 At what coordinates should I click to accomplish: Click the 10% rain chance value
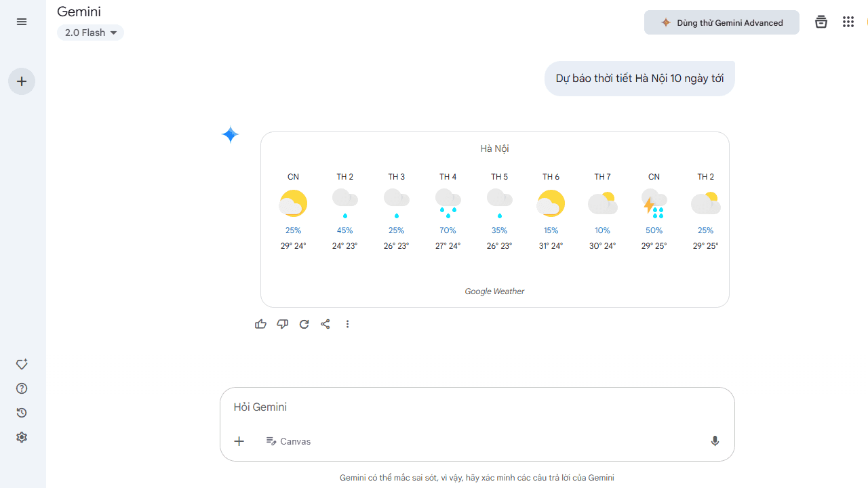tap(603, 230)
